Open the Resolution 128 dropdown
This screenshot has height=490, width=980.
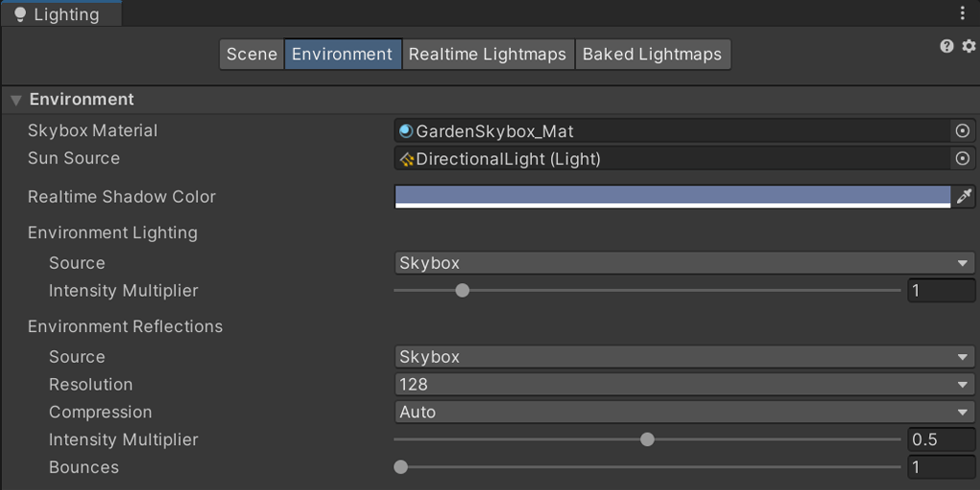[683, 385]
